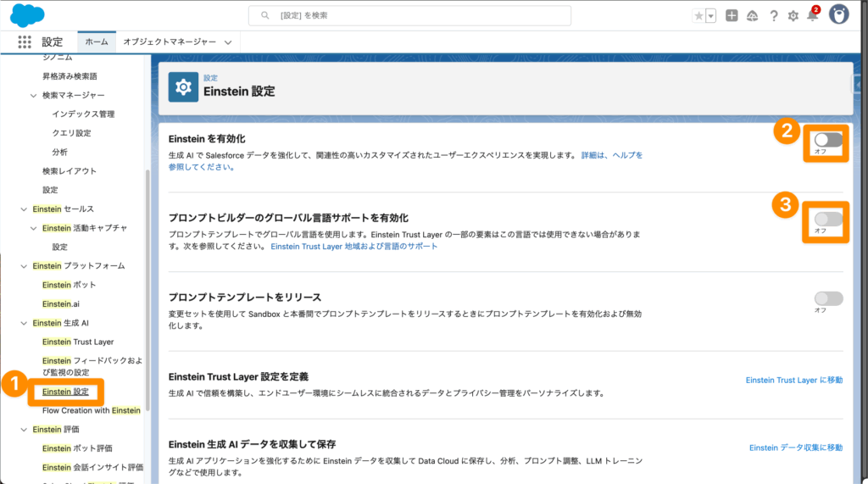
Task: Toggle プロンプトビルダーのグローバル言語サポート switch
Action: [828, 219]
